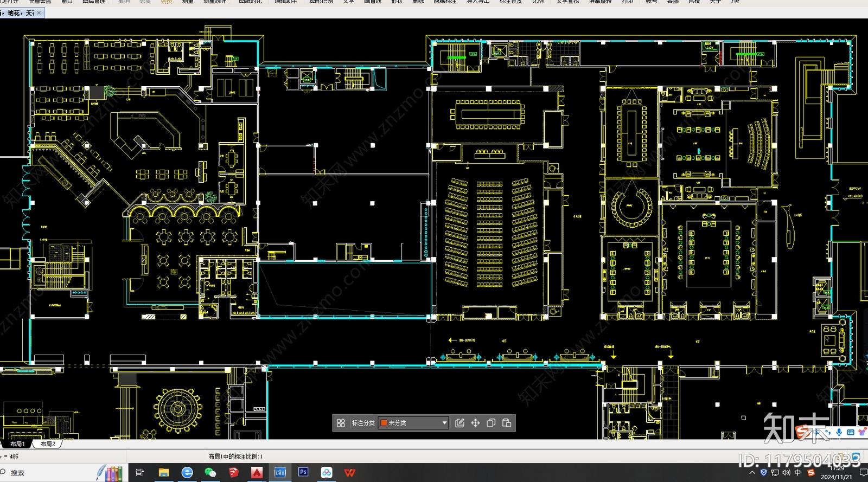Click the network tray icon
The width and height of the screenshot is (868, 482).
(775, 473)
